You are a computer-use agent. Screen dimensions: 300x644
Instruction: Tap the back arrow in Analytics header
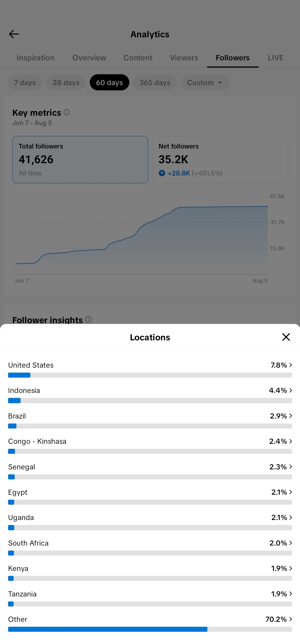click(14, 34)
